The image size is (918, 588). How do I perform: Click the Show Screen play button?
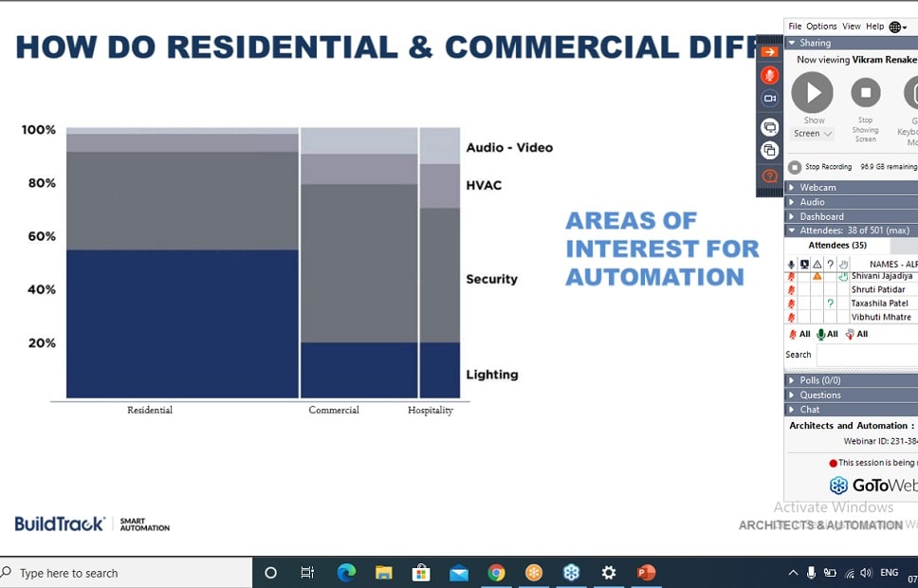[813, 93]
